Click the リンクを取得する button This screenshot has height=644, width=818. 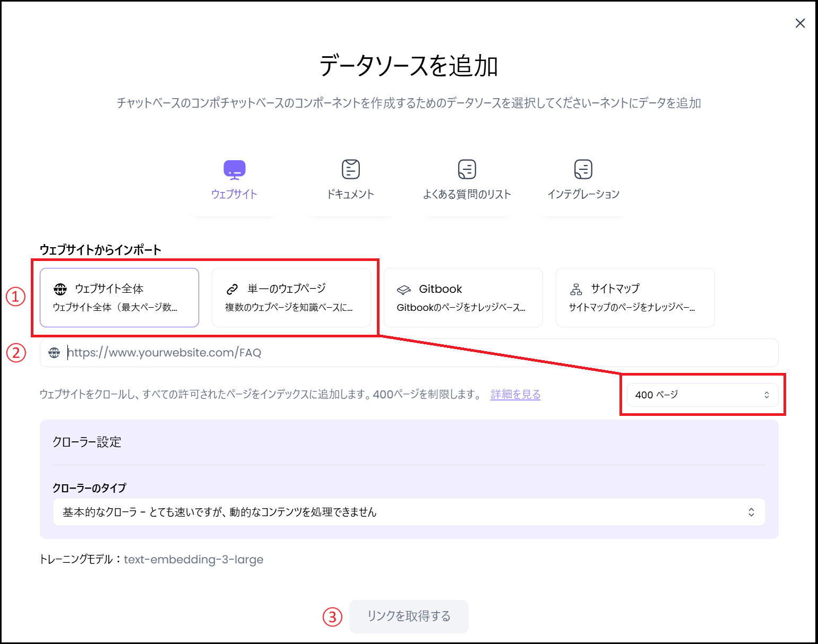click(x=408, y=616)
